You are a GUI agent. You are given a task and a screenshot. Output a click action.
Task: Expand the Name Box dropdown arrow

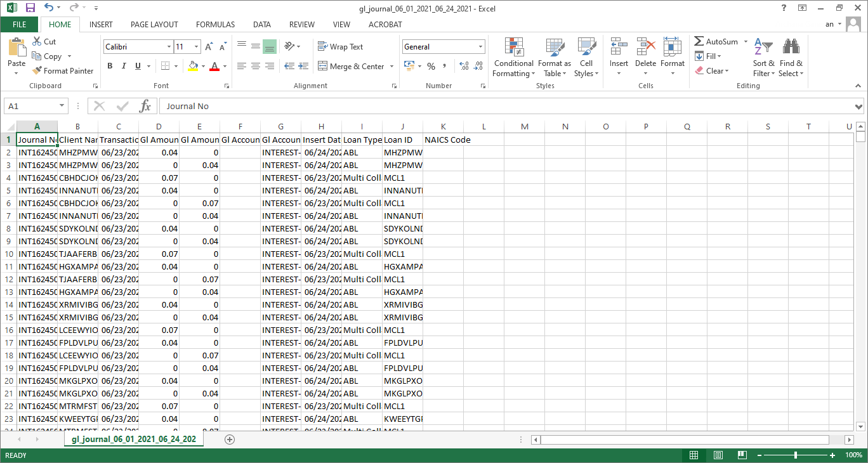(62, 106)
